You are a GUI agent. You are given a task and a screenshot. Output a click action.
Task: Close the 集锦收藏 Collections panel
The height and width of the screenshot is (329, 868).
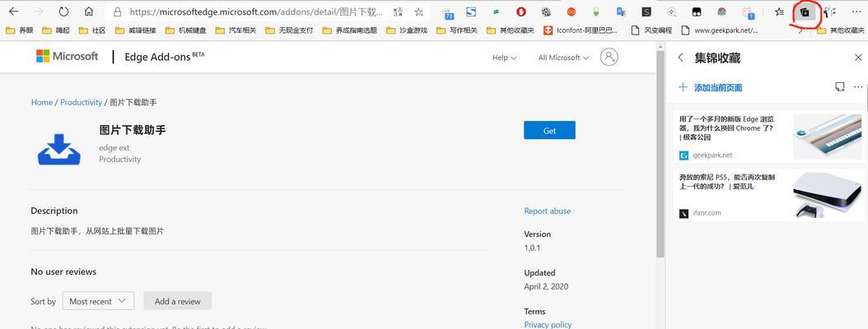(858, 58)
